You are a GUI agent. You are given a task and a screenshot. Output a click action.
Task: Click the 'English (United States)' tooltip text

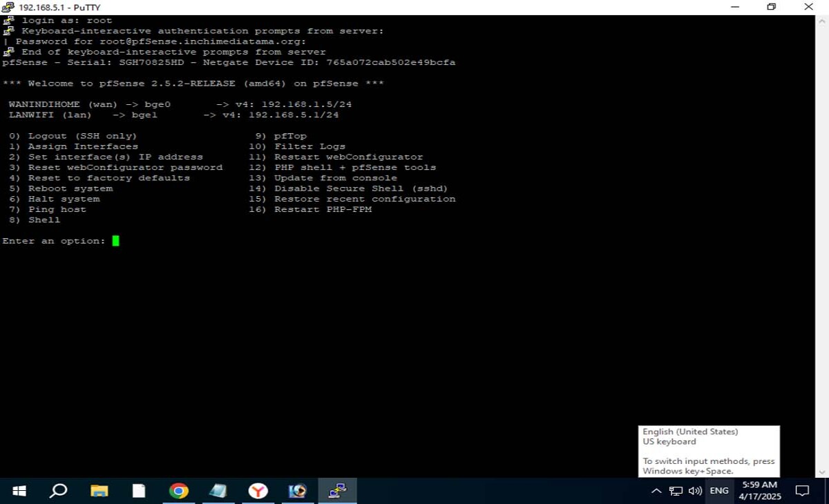[690, 432]
